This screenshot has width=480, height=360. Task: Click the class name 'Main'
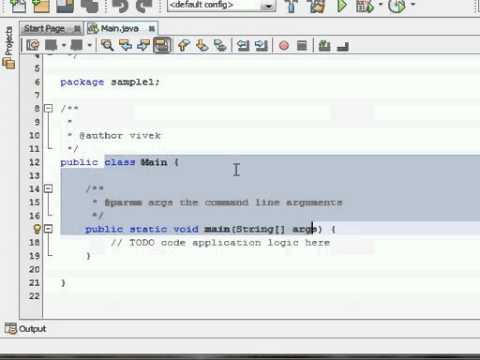[x=154, y=162]
